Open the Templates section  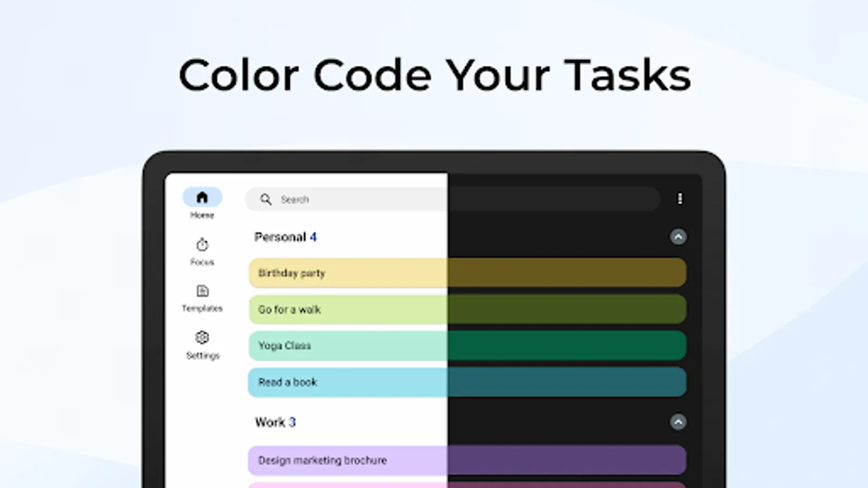(x=202, y=299)
